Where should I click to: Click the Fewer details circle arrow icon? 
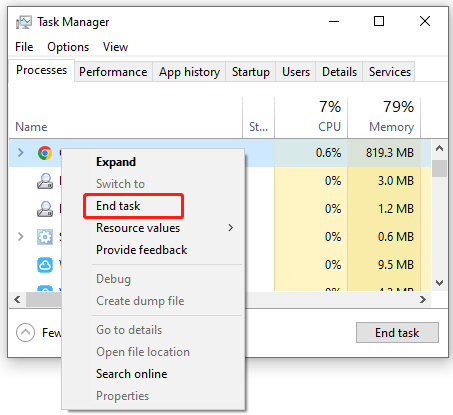tap(25, 332)
